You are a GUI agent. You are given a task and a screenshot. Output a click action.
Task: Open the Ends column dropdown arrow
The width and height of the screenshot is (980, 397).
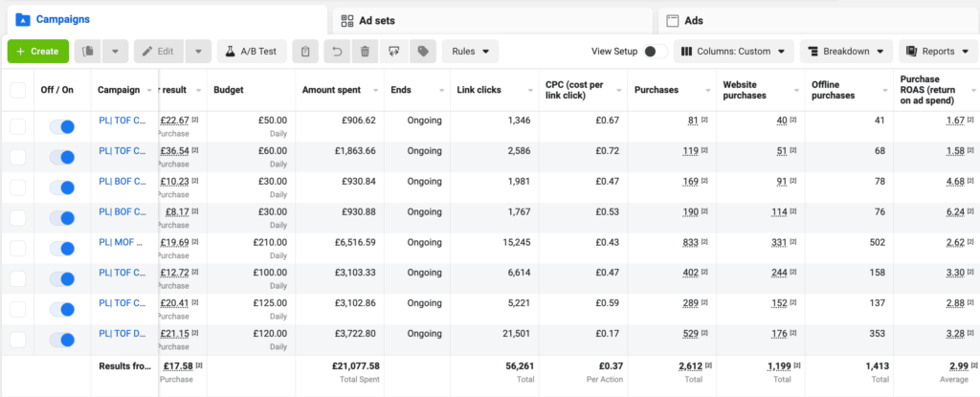pos(441,91)
